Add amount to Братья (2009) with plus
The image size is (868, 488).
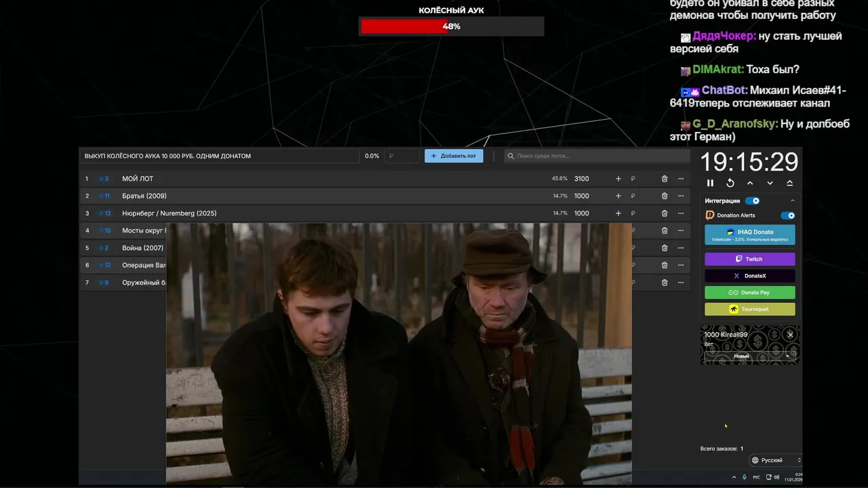pos(618,196)
